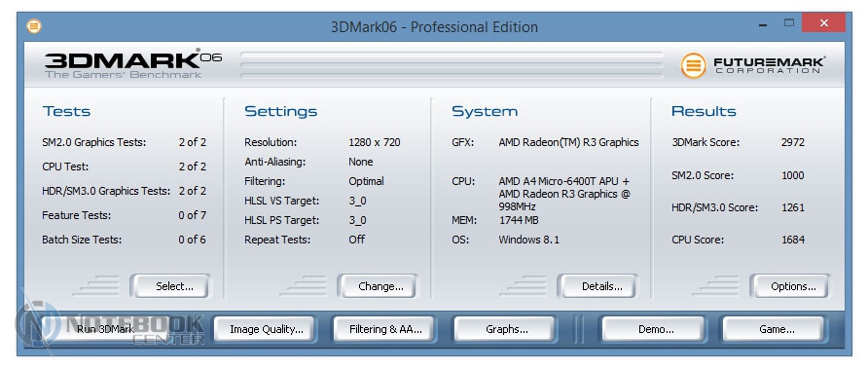Start benchmark with Run 3DMark button
868x370 pixels.
coord(105,329)
